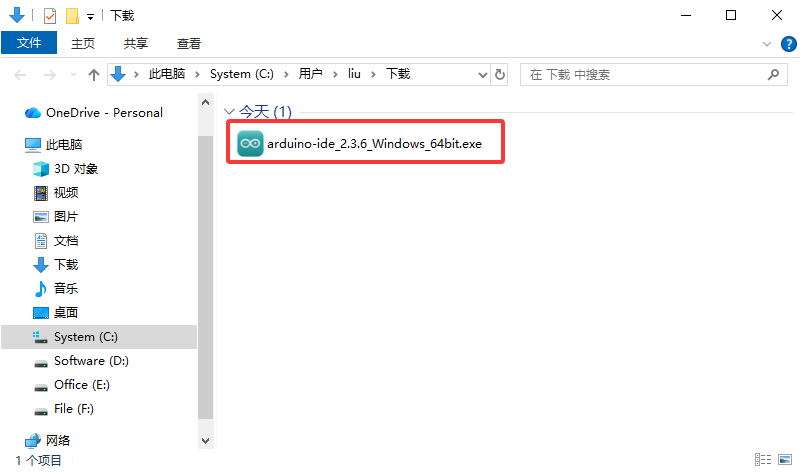The height and width of the screenshot is (473, 801).
Task: Collapse the 今天 (1) group
Action: pyautogui.click(x=229, y=111)
